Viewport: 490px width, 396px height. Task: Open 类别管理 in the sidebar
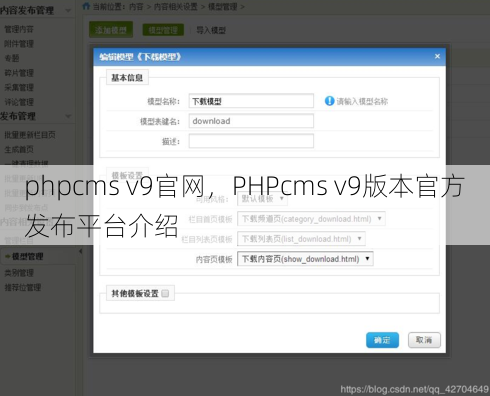pos(19,273)
